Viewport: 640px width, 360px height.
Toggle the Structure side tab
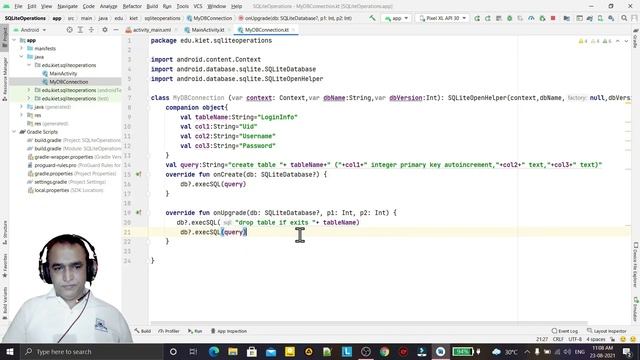point(5,232)
